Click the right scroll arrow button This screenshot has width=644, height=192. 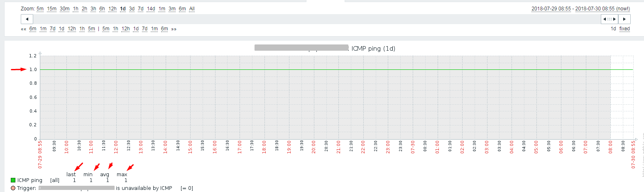coord(624,19)
